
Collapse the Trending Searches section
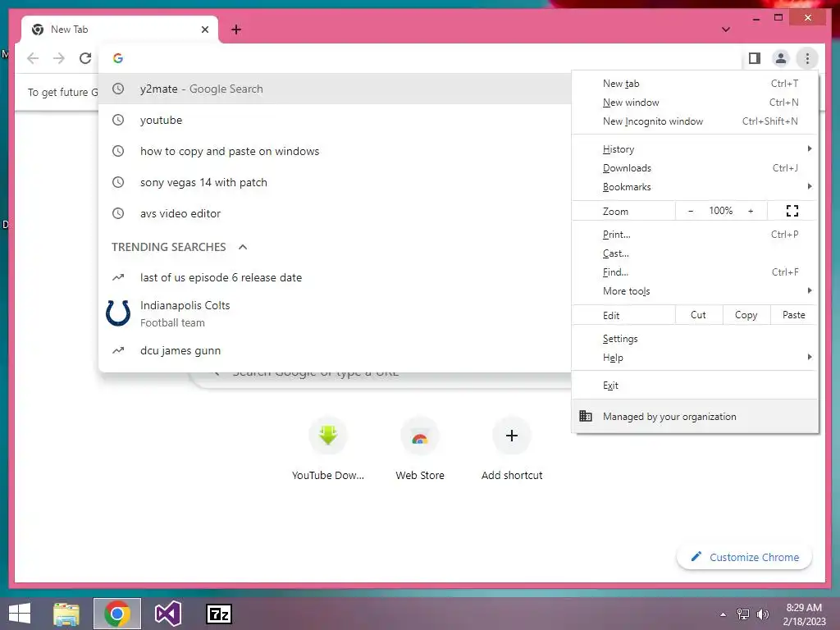point(243,247)
